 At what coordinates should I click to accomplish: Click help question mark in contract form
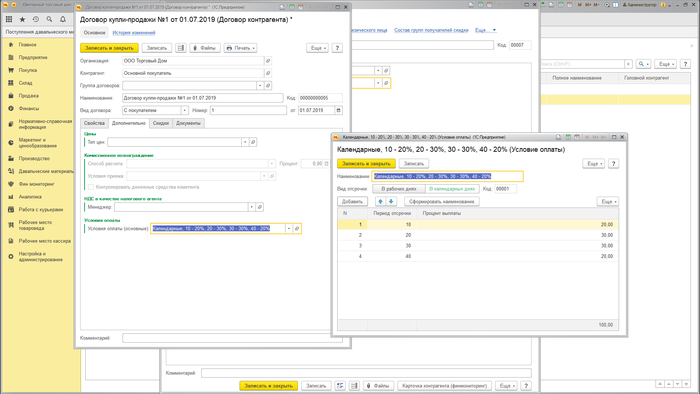(338, 48)
